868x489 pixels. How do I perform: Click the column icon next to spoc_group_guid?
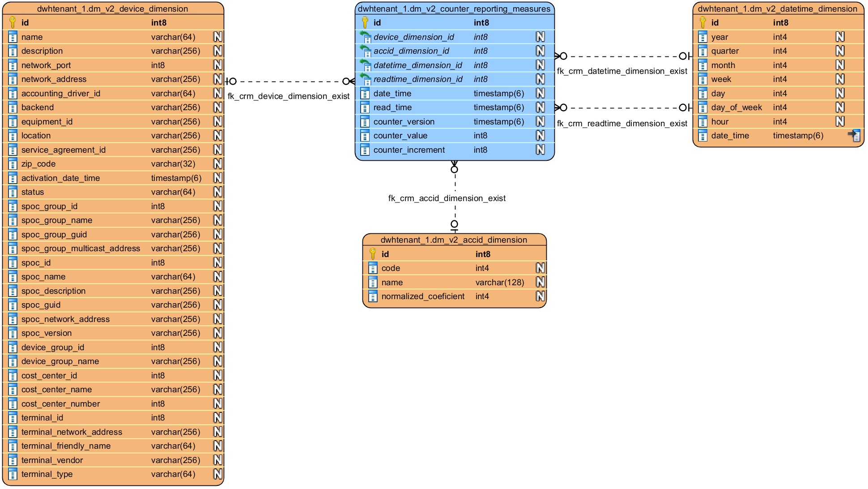(x=13, y=234)
